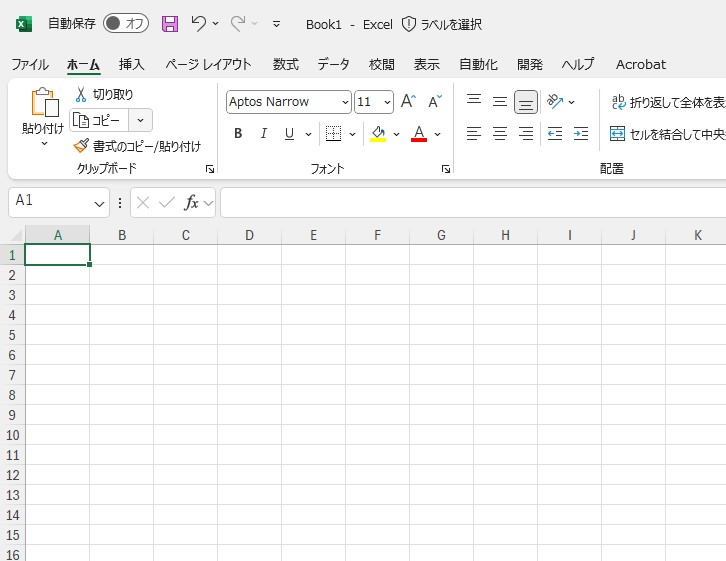Click the 切り取り scissors button
The image size is (726, 561).
click(x=104, y=94)
